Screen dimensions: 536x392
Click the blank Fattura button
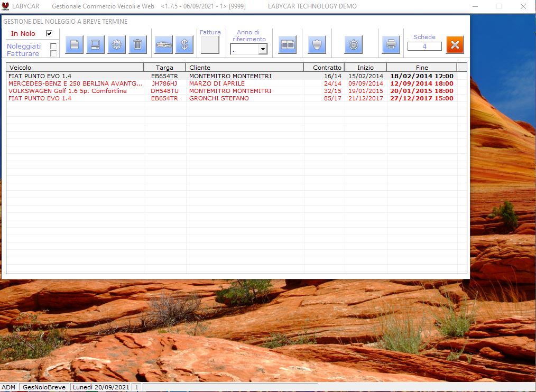[210, 45]
